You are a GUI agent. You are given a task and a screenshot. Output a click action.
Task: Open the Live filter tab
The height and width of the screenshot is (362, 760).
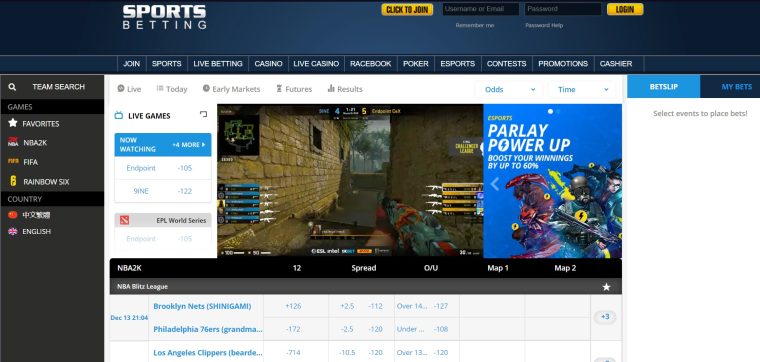[129, 89]
